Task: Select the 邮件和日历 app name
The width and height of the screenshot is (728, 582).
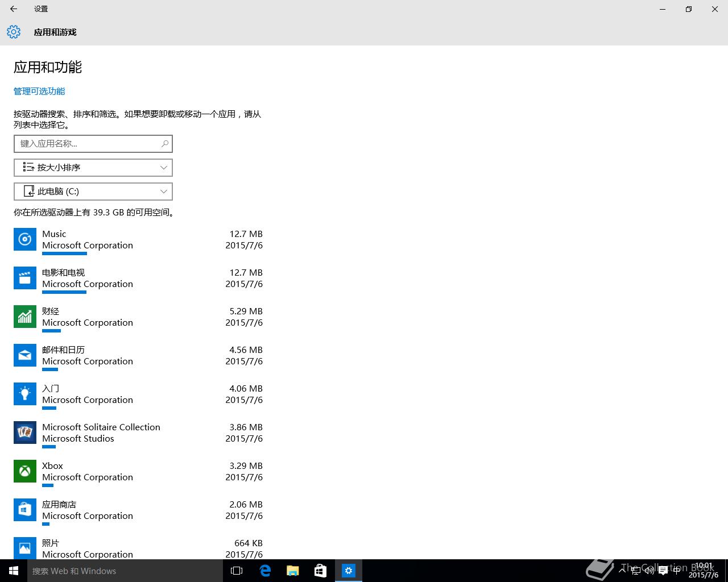Action: (63, 350)
